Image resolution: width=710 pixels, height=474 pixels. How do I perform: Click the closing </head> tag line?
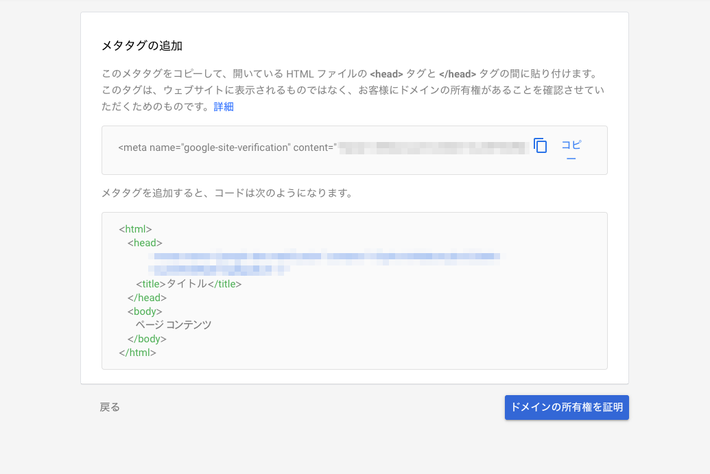tap(147, 298)
